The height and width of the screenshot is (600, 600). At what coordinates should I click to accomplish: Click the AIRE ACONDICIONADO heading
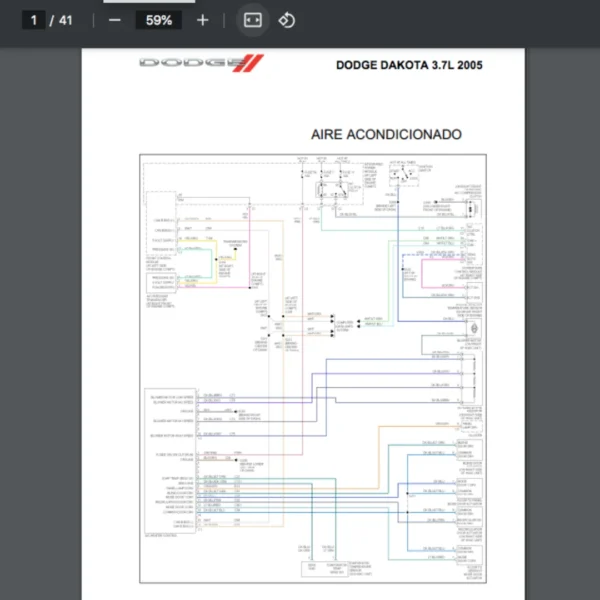(x=386, y=134)
